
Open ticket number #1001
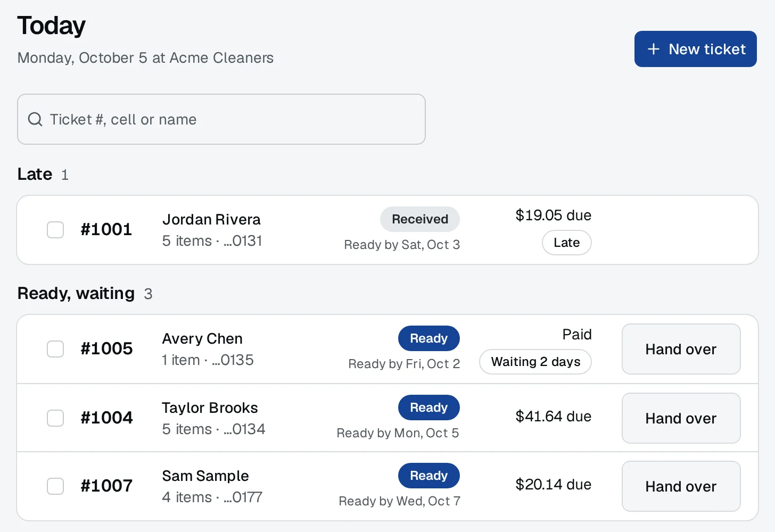coord(106,229)
